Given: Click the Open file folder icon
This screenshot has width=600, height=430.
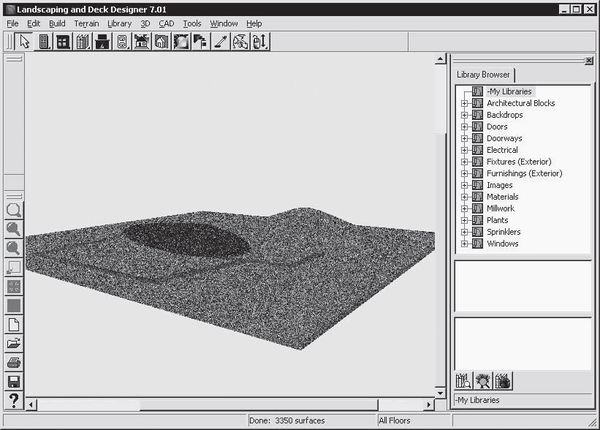Looking at the screenshot, I should click(15, 344).
